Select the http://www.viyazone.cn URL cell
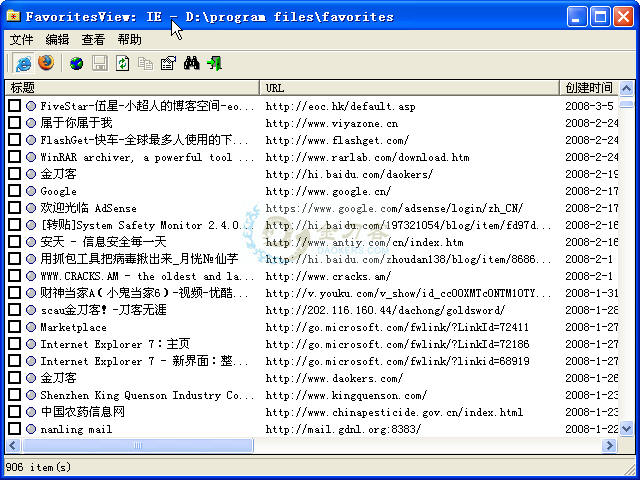640x480 pixels. click(x=331, y=123)
